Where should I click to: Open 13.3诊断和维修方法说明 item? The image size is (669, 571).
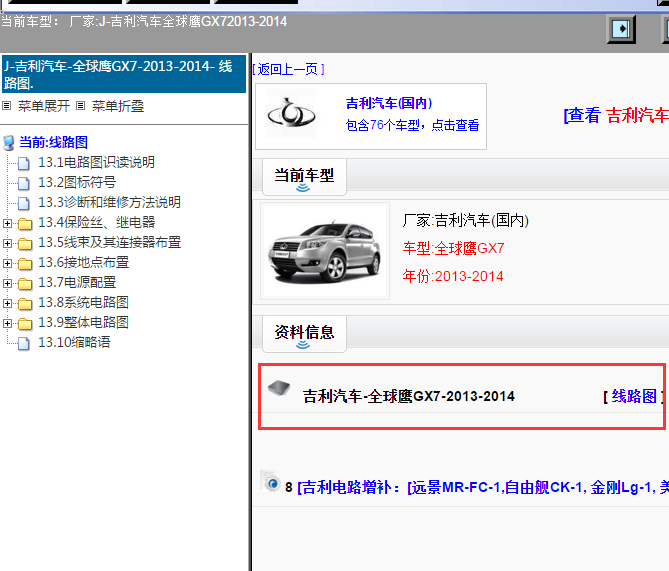109,202
